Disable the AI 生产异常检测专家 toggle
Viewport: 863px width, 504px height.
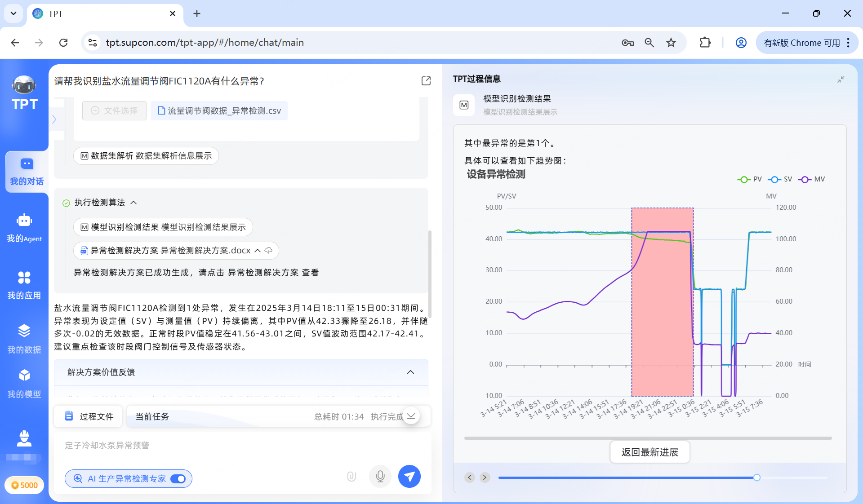(x=178, y=479)
